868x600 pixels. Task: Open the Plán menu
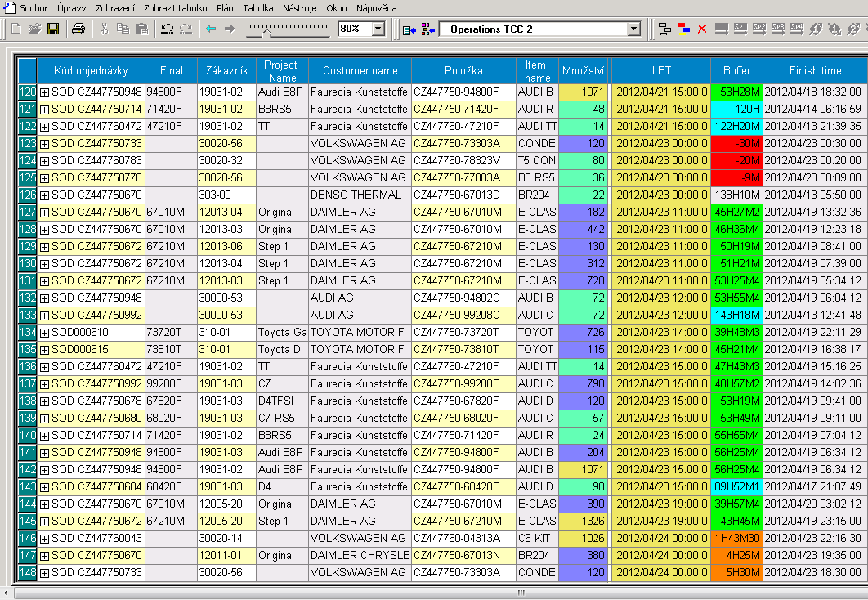coord(225,8)
